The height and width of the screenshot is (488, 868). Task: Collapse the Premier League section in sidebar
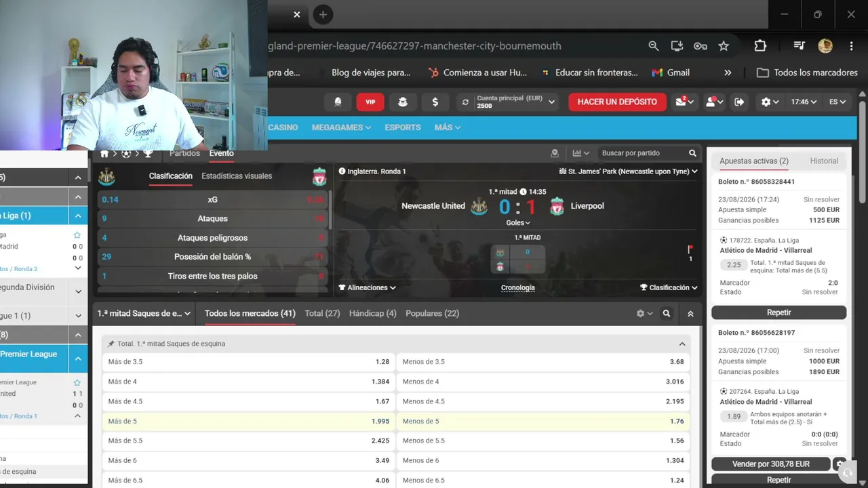[x=78, y=359]
